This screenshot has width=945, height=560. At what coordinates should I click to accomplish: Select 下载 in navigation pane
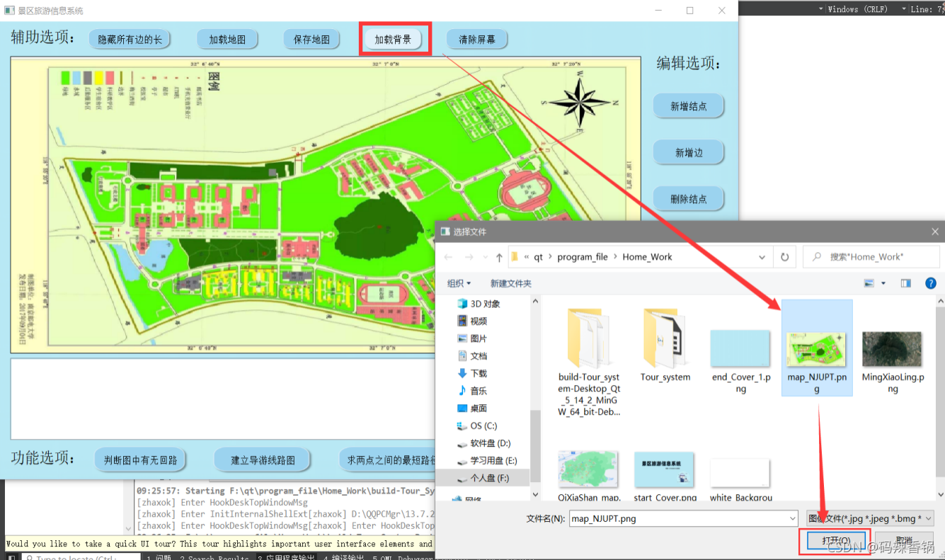pyautogui.click(x=479, y=373)
